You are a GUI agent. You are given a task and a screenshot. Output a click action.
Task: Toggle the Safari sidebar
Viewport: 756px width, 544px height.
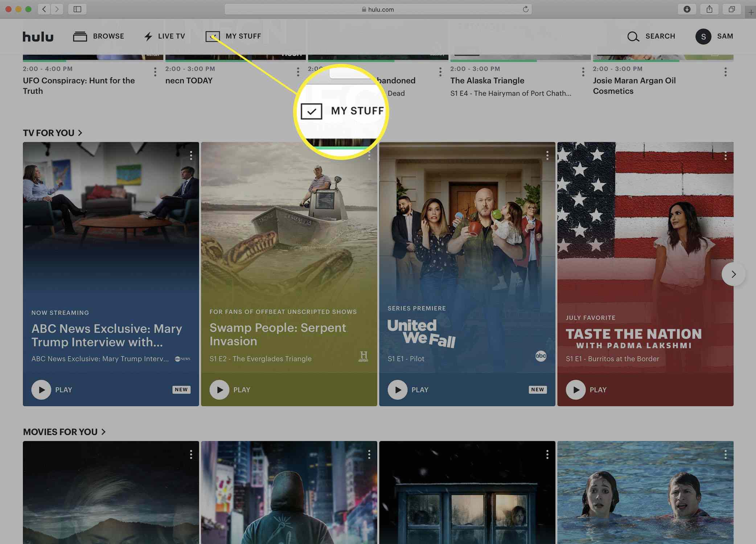[77, 9]
